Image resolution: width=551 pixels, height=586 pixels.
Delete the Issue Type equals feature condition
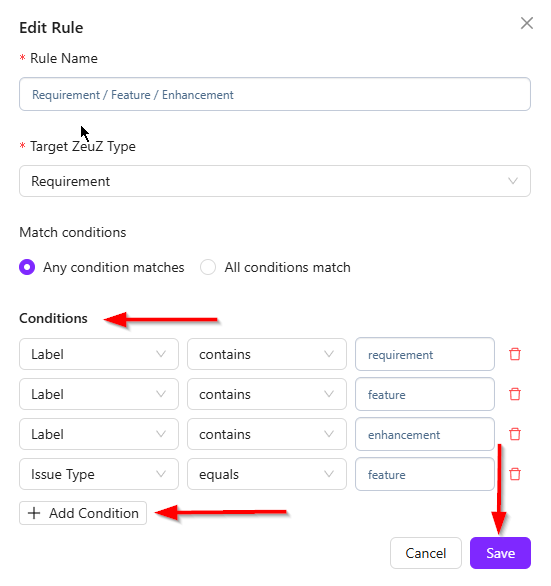point(515,474)
